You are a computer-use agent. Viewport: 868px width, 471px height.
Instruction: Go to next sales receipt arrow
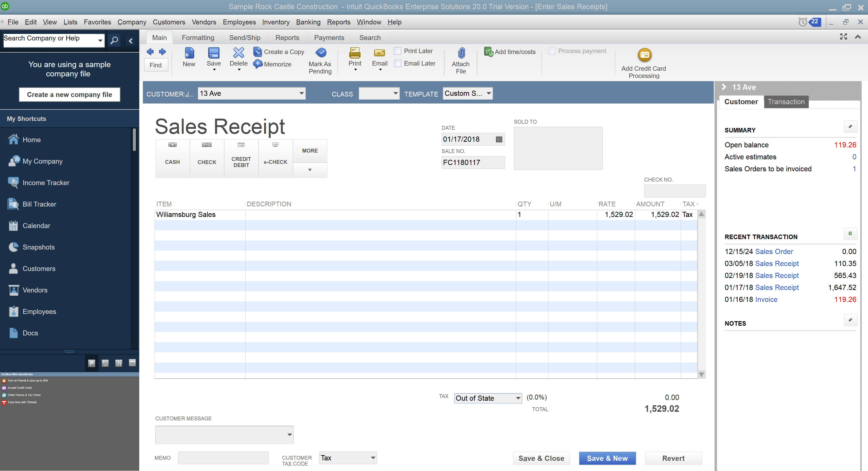pyautogui.click(x=163, y=52)
